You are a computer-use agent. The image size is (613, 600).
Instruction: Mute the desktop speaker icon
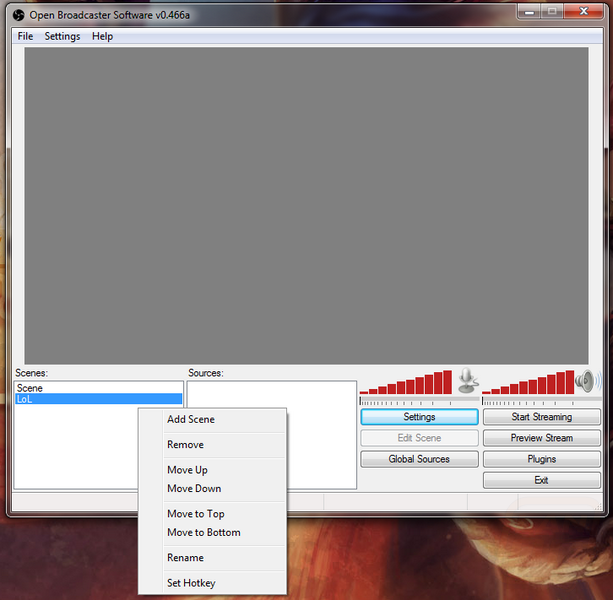588,381
